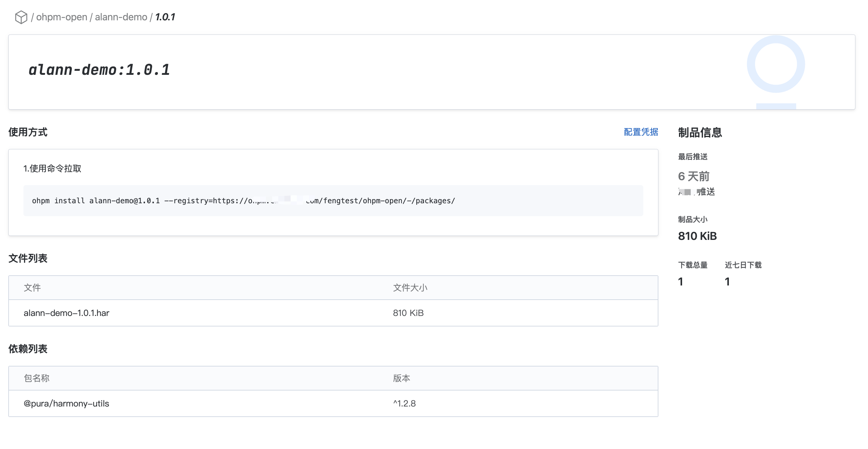This screenshot has width=868, height=449.
Task: Click the 文件大小 column header
Action: click(410, 288)
